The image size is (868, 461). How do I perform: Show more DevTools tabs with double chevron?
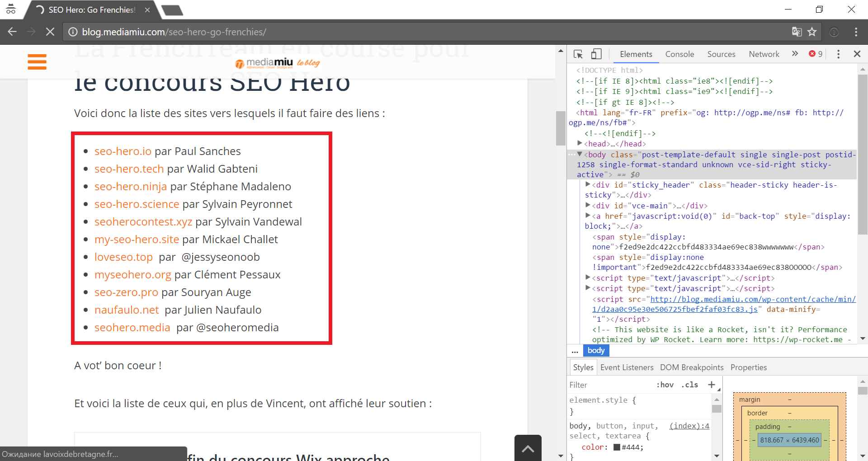(x=795, y=54)
